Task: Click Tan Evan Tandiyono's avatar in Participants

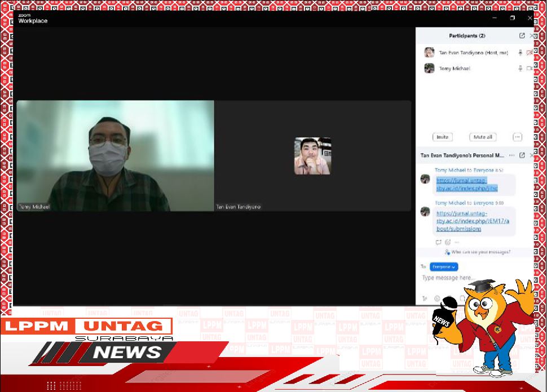Action: pos(429,52)
